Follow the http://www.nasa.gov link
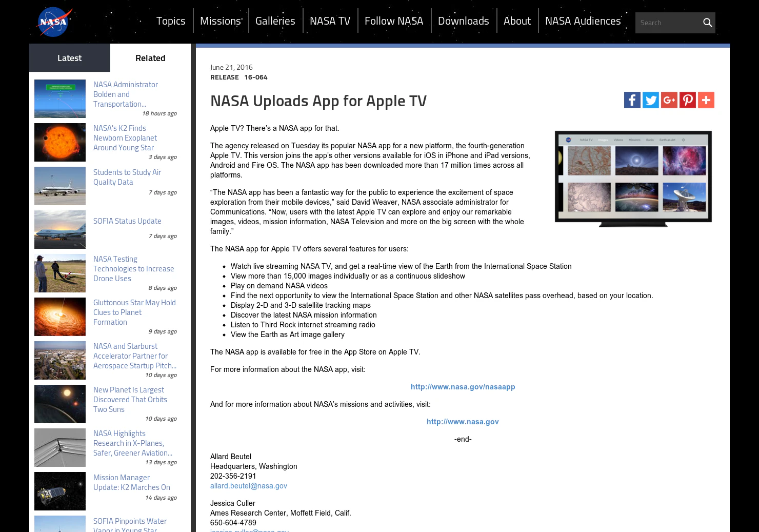Viewport: 759px width, 532px height. click(463, 422)
